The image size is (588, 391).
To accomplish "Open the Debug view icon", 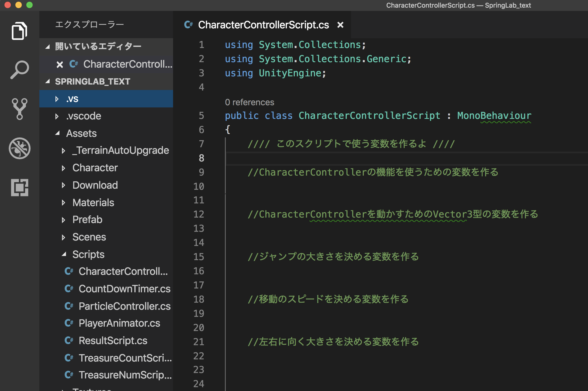I will coord(20,148).
